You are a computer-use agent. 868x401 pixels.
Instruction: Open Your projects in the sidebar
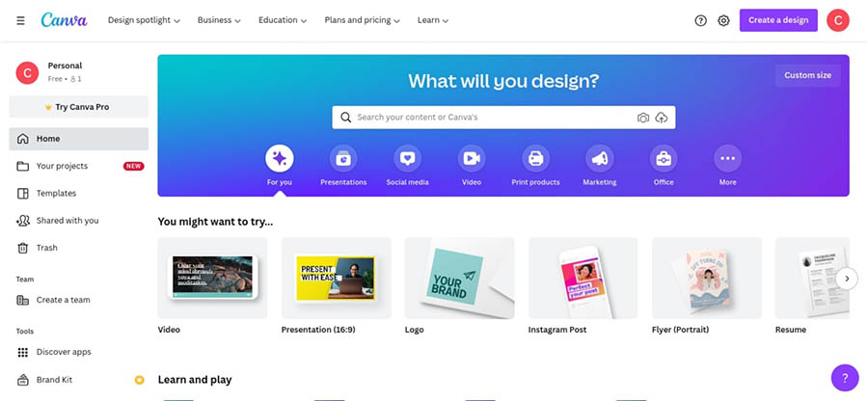point(79,166)
